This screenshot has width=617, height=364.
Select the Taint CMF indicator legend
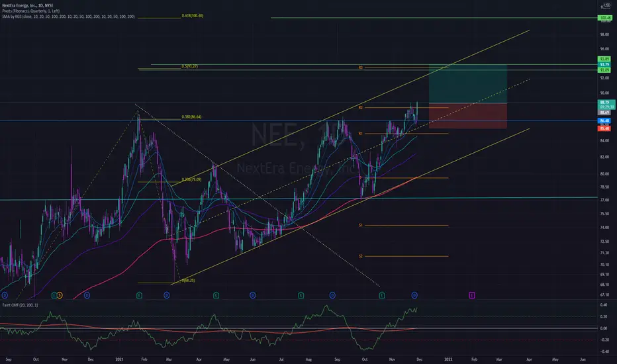coord(20,305)
